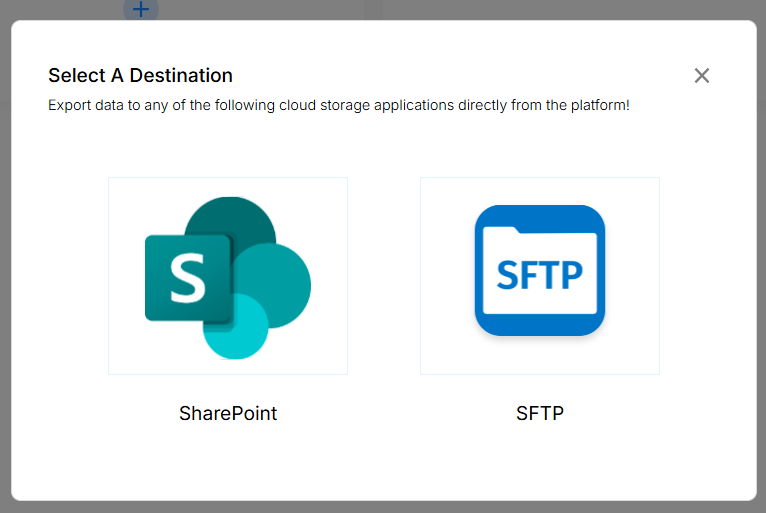
Task: Click the SharePoint logo icon
Action: coord(228,277)
